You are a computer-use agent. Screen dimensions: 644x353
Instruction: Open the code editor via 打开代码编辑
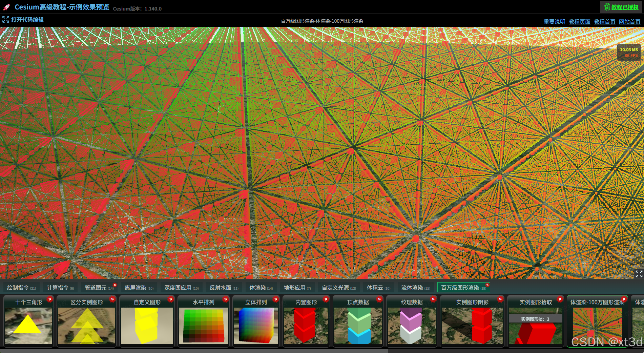click(27, 20)
